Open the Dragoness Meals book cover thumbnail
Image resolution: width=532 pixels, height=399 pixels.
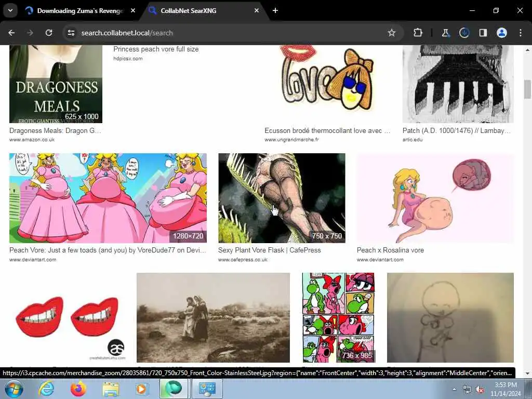tap(56, 84)
